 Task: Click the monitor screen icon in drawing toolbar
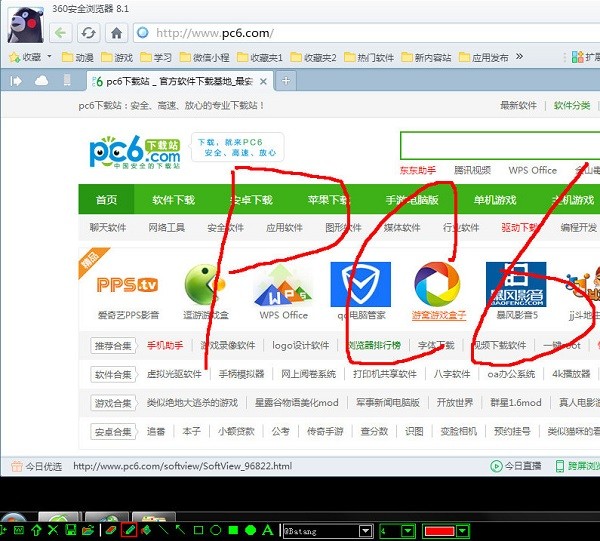tap(19, 530)
